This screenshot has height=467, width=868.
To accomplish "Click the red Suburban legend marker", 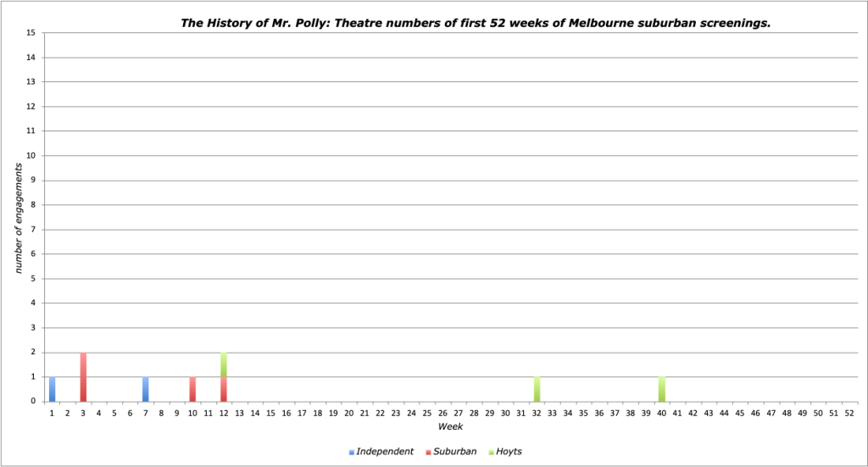I will (x=427, y=452).
